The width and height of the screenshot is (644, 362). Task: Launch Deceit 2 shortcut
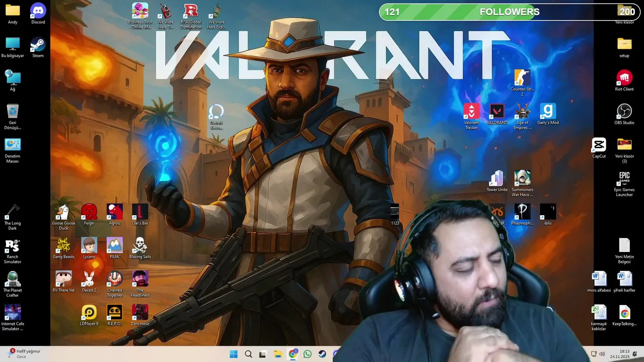[89, 282]
